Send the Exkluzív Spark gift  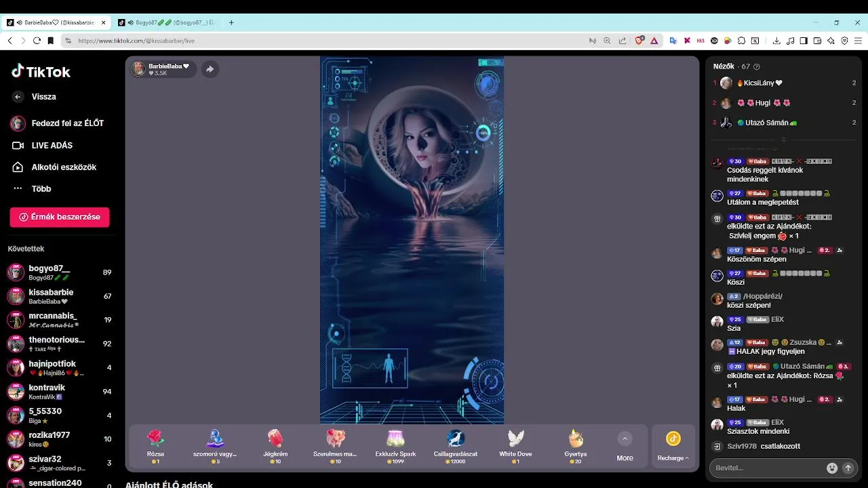pyautogui.click(x=395, y=447)
